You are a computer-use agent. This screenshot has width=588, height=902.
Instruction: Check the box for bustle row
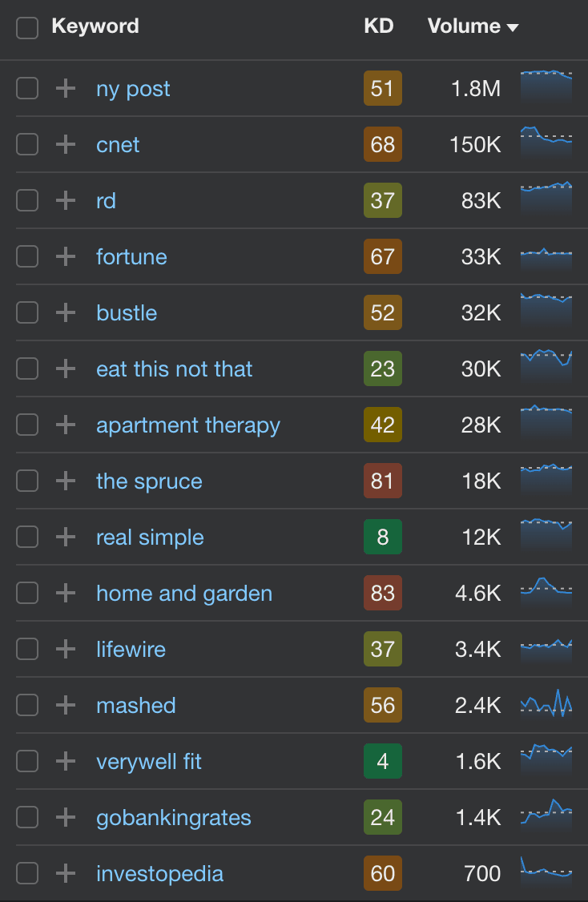[x=27, y=313]
